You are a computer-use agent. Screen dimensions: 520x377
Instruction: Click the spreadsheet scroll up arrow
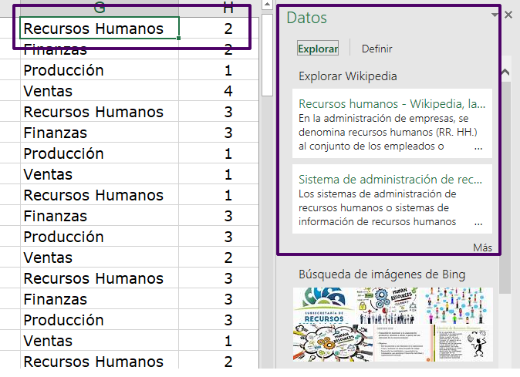pos(267,4)
